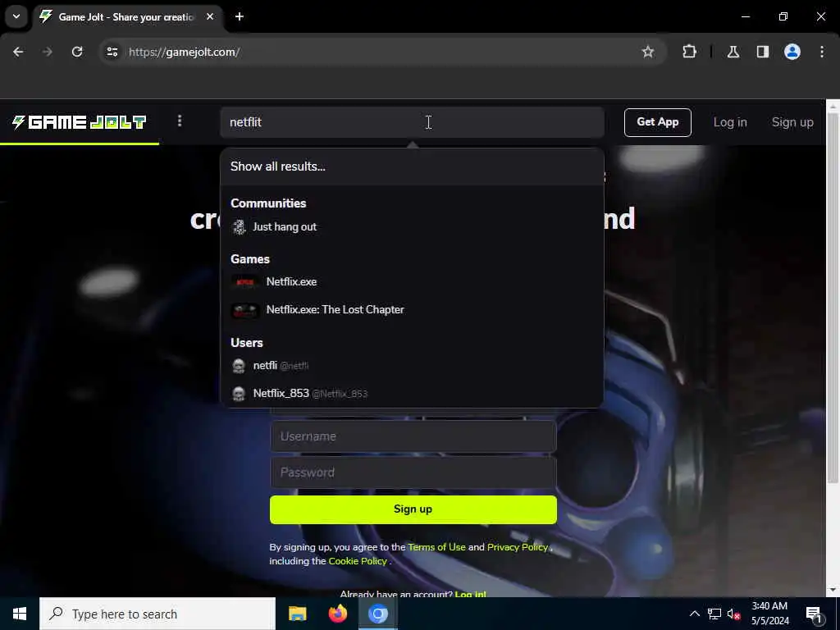The width and height of the screenshot is (840, 630).
Task: Click the search field containing netflit
Action: click(412, 122)
